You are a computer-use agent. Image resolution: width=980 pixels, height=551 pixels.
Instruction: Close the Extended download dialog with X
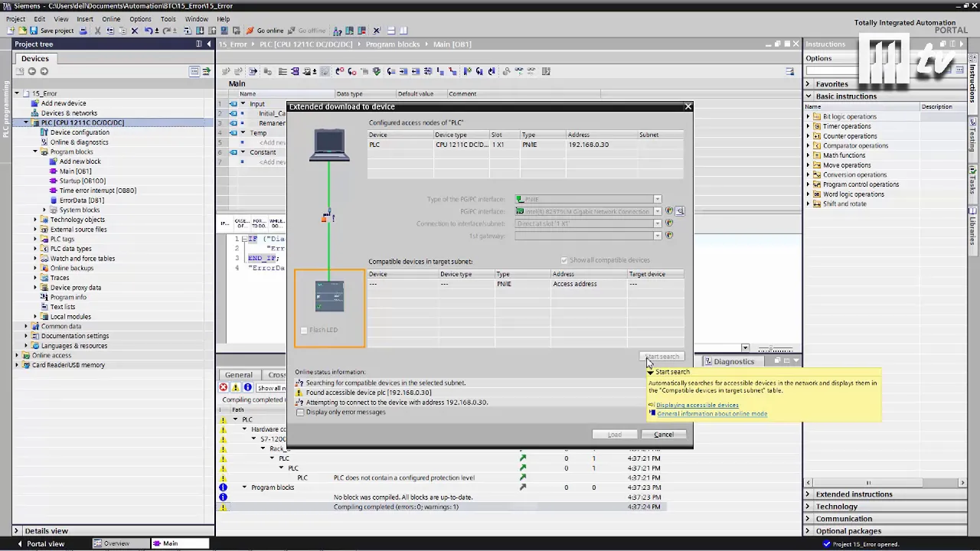688,106
